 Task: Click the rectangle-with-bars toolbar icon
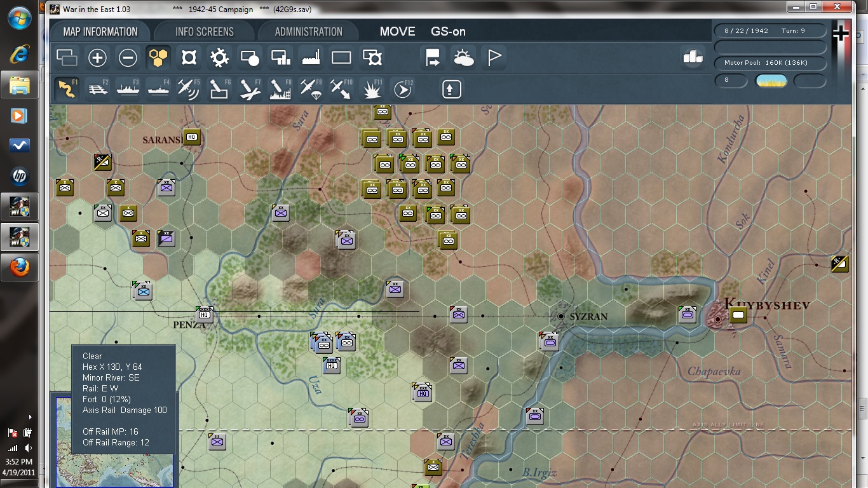280,58
